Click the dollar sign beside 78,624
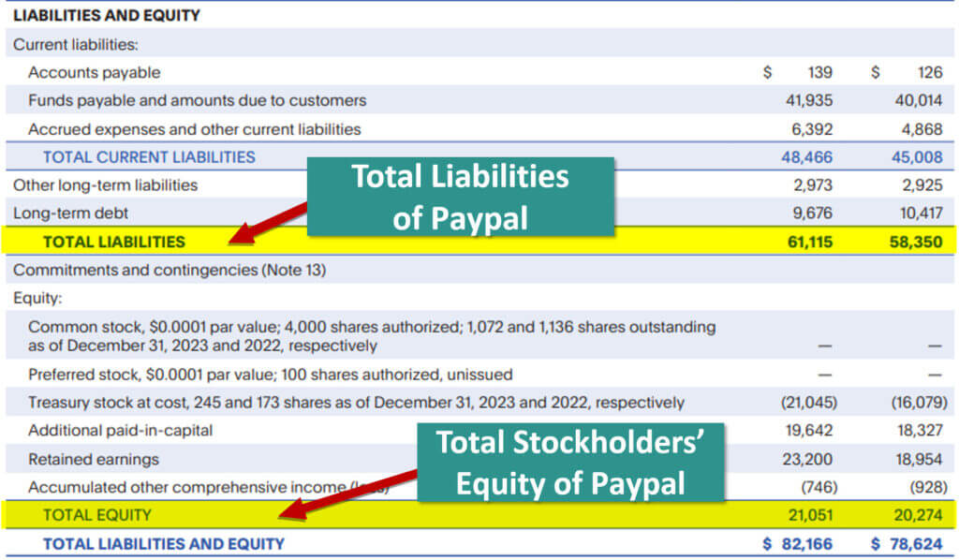 (x=877, y=543)
